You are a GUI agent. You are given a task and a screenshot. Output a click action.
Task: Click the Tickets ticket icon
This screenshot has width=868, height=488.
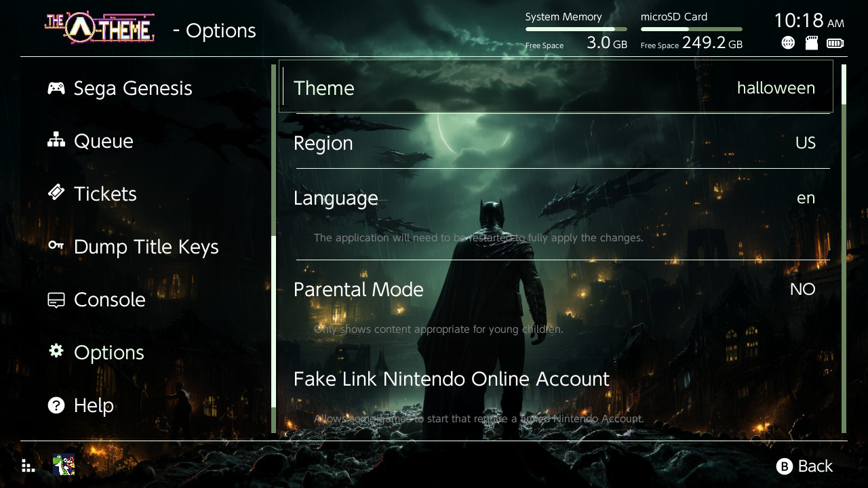[x=56, y=193]
